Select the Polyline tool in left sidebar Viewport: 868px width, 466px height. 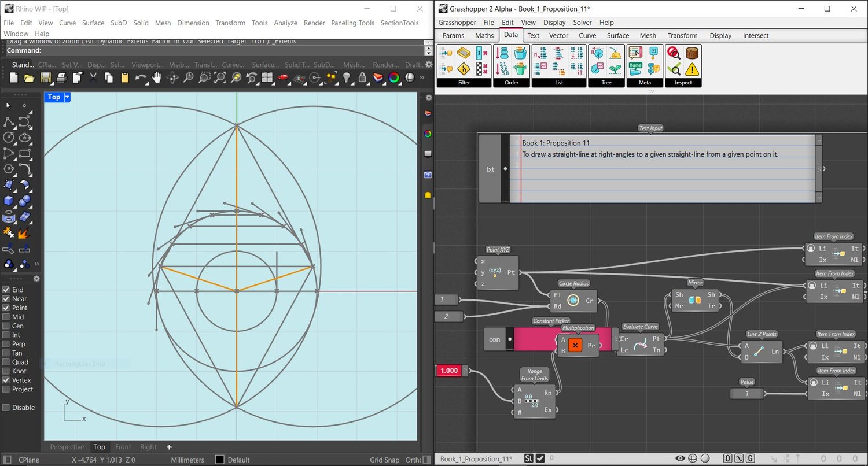[9, 122]
